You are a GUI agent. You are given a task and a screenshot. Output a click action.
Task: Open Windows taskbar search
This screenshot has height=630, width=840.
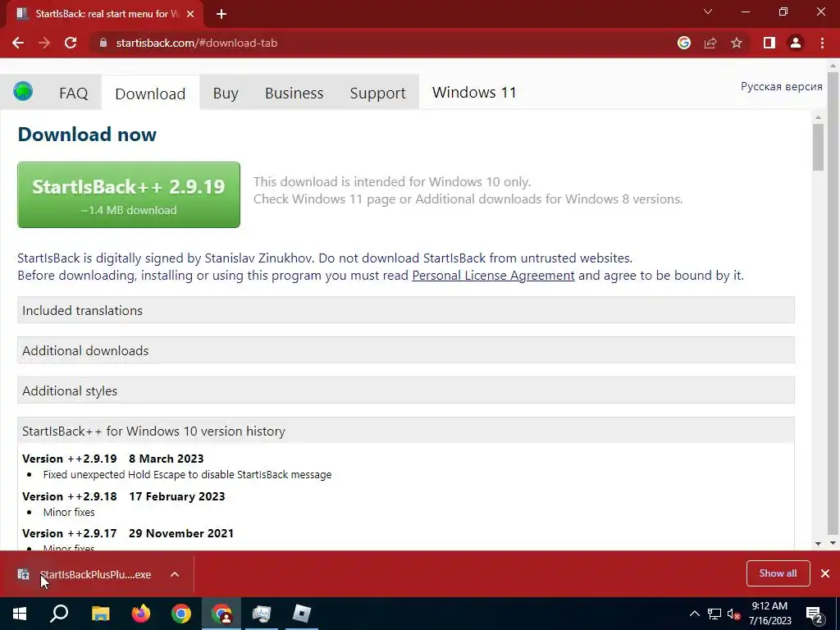[59, 614]
